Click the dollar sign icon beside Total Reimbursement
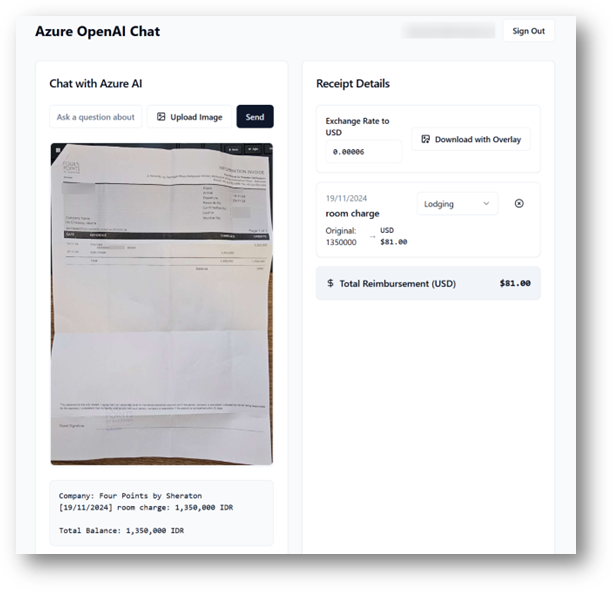 [x=330, y=283]
